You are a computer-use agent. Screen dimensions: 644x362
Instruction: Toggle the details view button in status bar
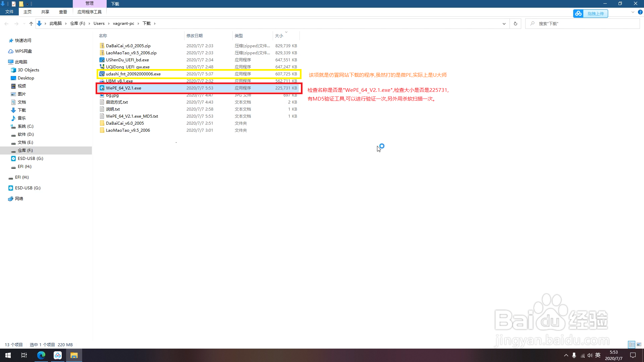coord(632,345)
